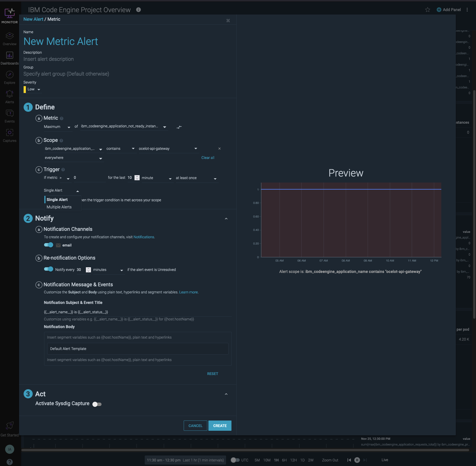
Task: Adjust the Notify every 30 stepper
Action: [x=88, y=270]
